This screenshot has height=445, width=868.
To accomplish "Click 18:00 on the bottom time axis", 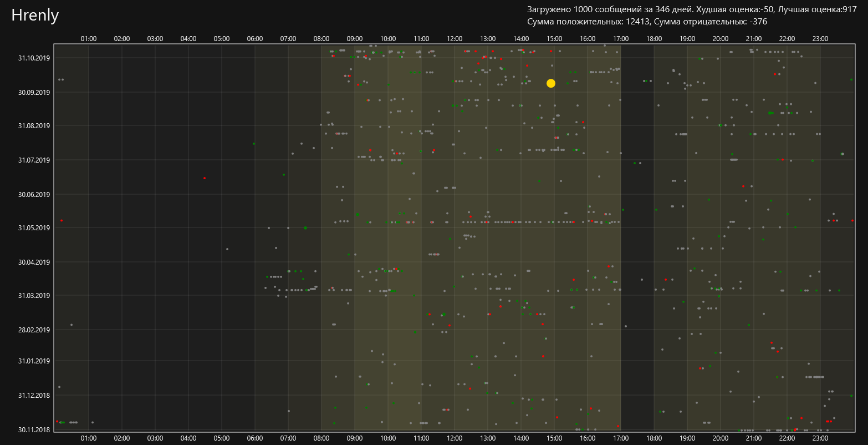I will pos(654,438).
